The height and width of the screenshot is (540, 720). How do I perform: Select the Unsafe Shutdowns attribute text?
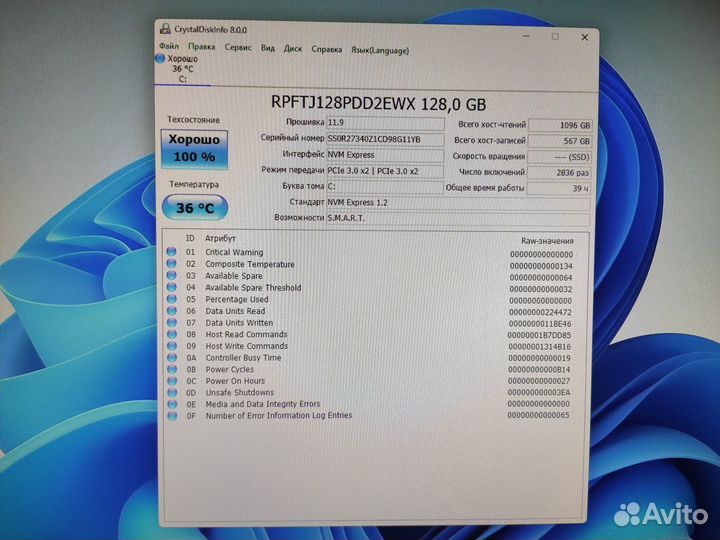point(239,392)
